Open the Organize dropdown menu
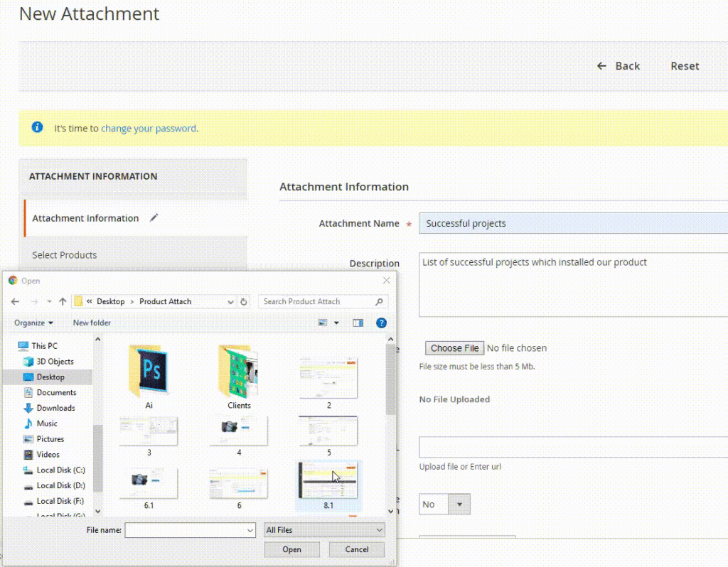Image resolution: width=728 pixels, height=567 pixels. point(33,323)
